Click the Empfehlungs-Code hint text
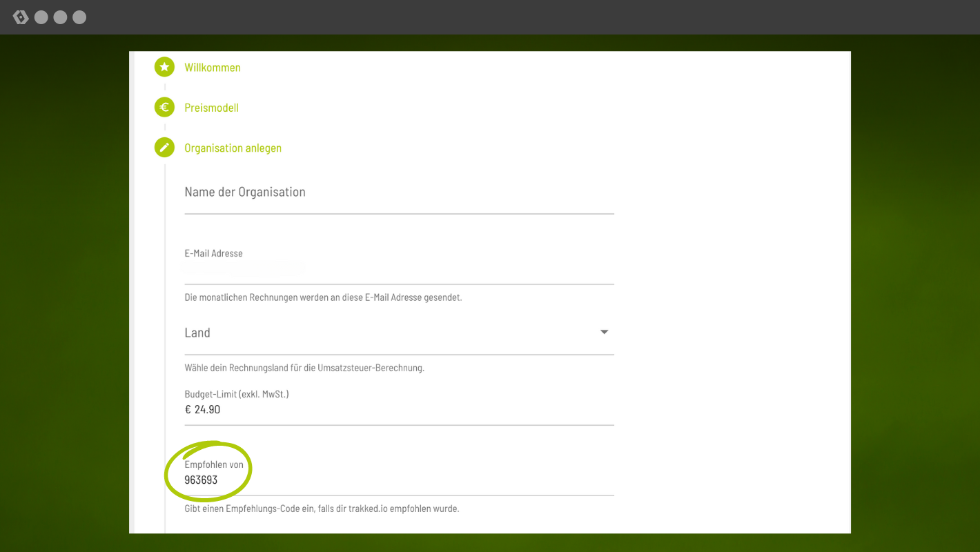Image resolution: width=980 pixels, height=552 pixels. click(x=322, y=509)
